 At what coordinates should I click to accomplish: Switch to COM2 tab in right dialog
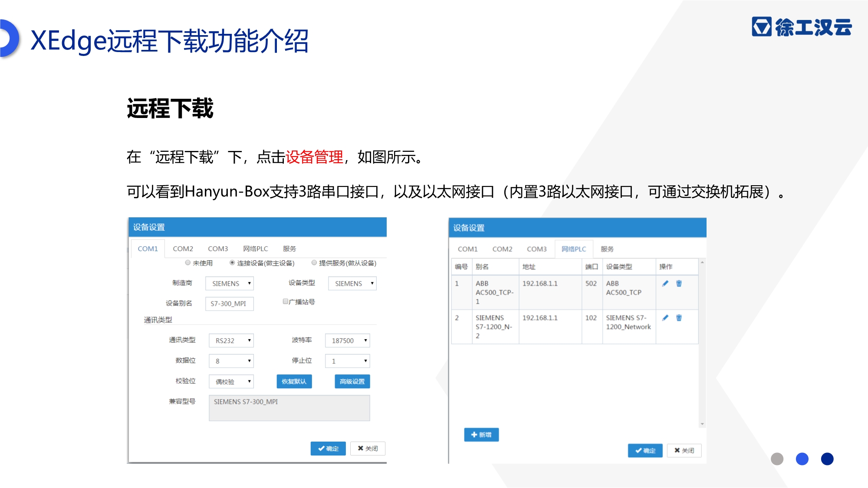click(x=503, y=249)
